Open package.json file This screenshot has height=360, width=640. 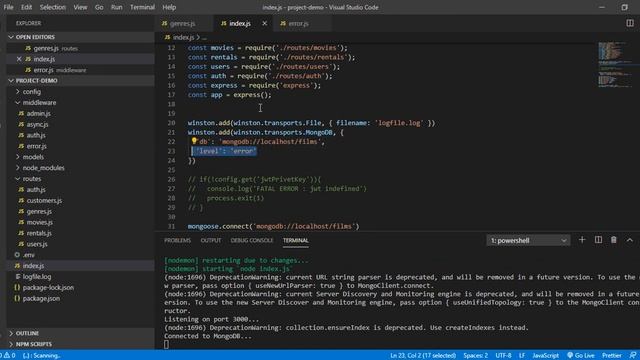click(80, 298)
